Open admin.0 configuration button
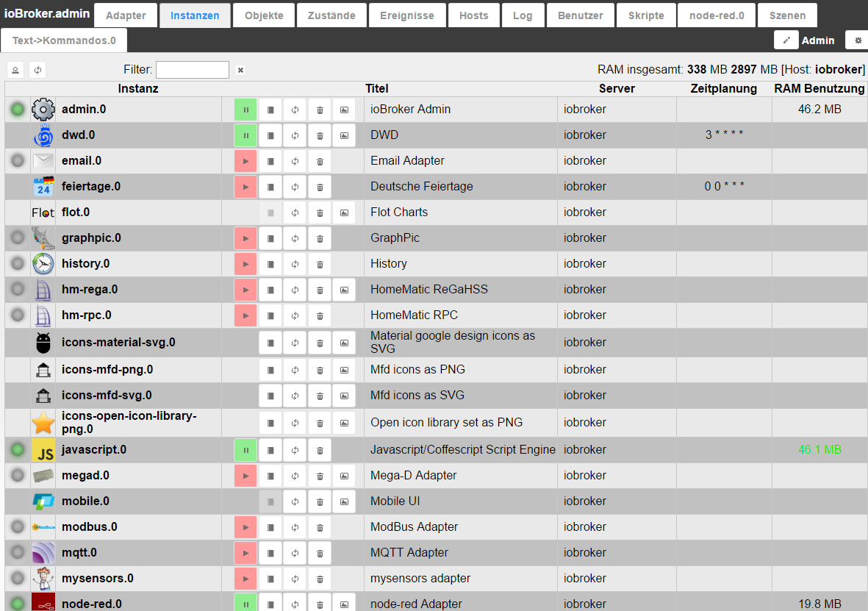The height and width of the screenshot is (611, 868). [270, 110]
